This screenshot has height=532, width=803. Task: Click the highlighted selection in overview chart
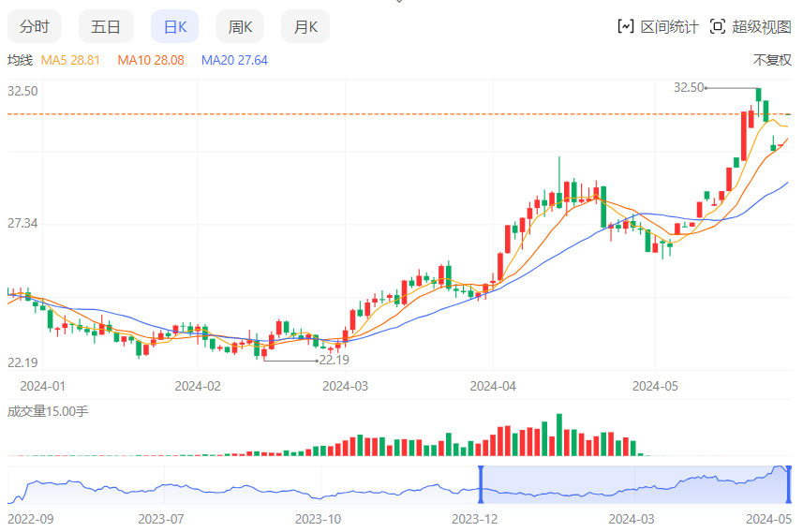pos(634,485)
